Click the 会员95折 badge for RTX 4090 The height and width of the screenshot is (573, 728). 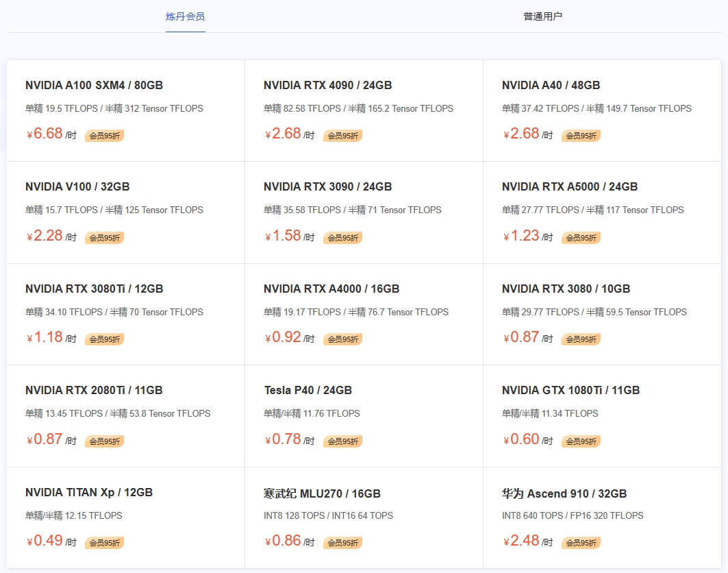pos(342,136)
